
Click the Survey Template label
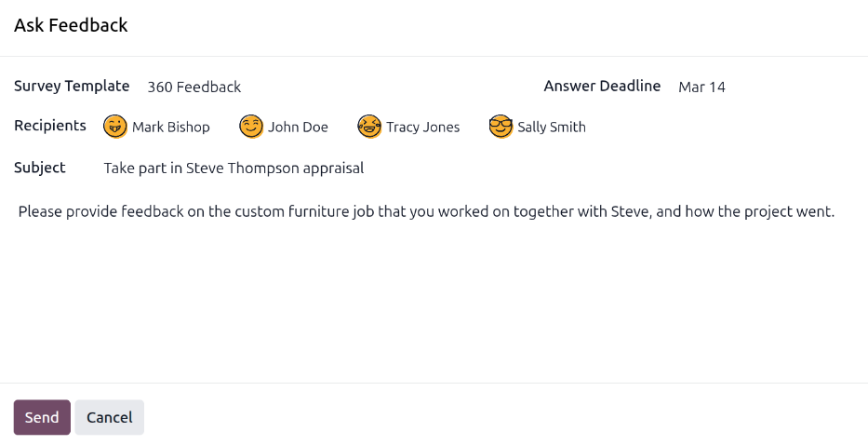(72, 86)
